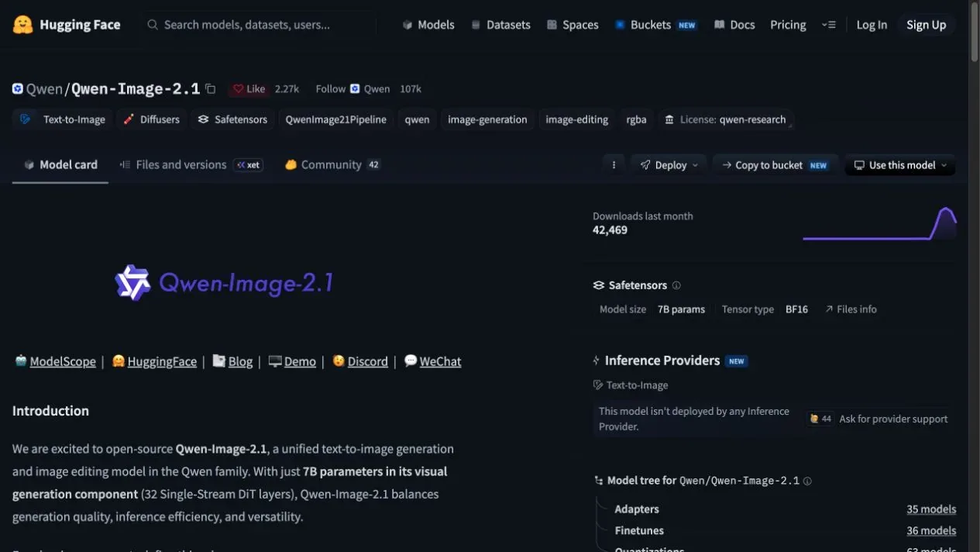Click the xet badge on Files tab
980x552 pixels.
(x=249, y=164)
